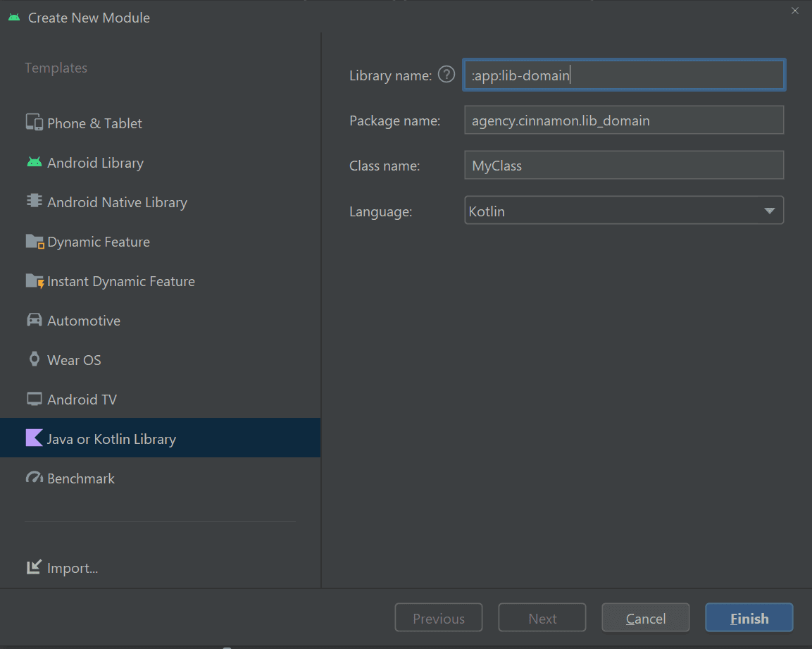The height and width of the screenshot is (649, 812).
Task: Expand the Language dropdown arrow
Action: click(x=769, y=211)
